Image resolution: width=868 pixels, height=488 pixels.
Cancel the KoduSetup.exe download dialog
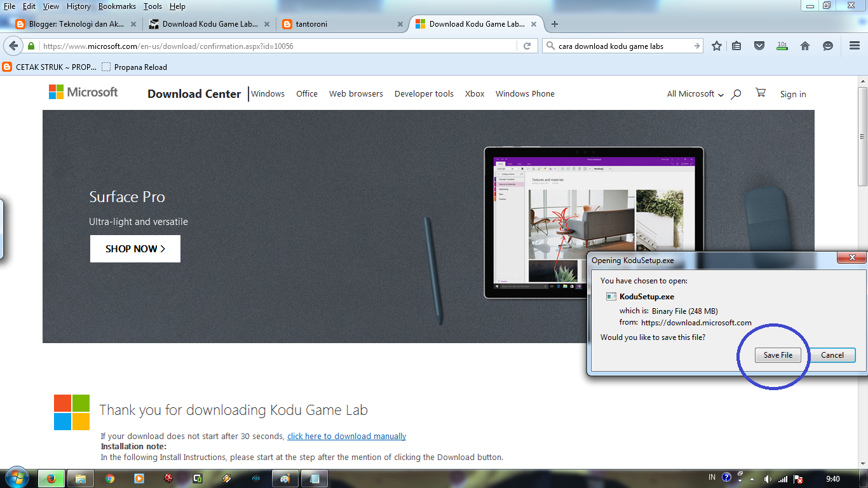coord(832,355)
